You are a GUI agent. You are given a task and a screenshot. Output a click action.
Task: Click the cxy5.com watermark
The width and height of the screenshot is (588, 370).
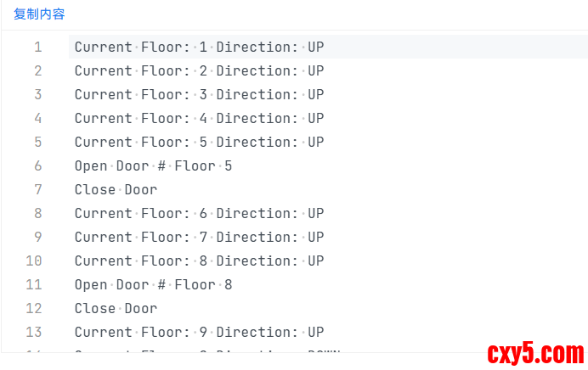[535, 353]
